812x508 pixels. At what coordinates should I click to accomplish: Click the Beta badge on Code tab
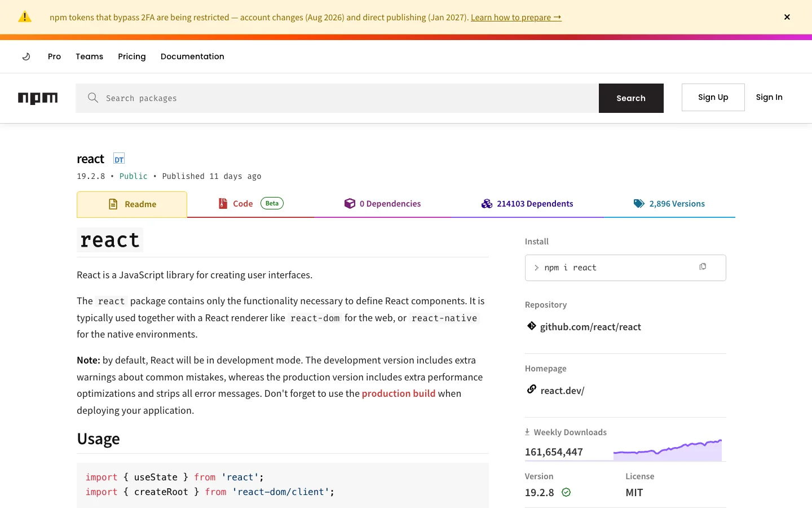tap(272, 203)
